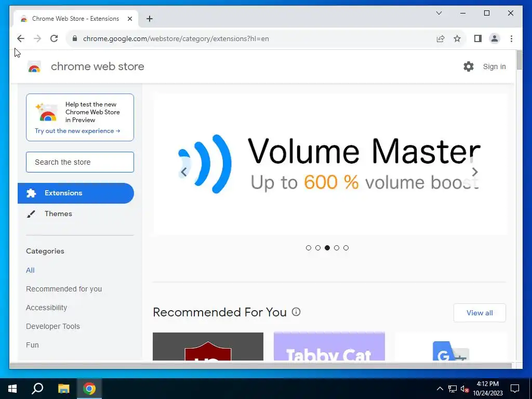Open the Chrome profile avatar menu
This screenshot has width=532, height=399.
click(x=495, y=38)
